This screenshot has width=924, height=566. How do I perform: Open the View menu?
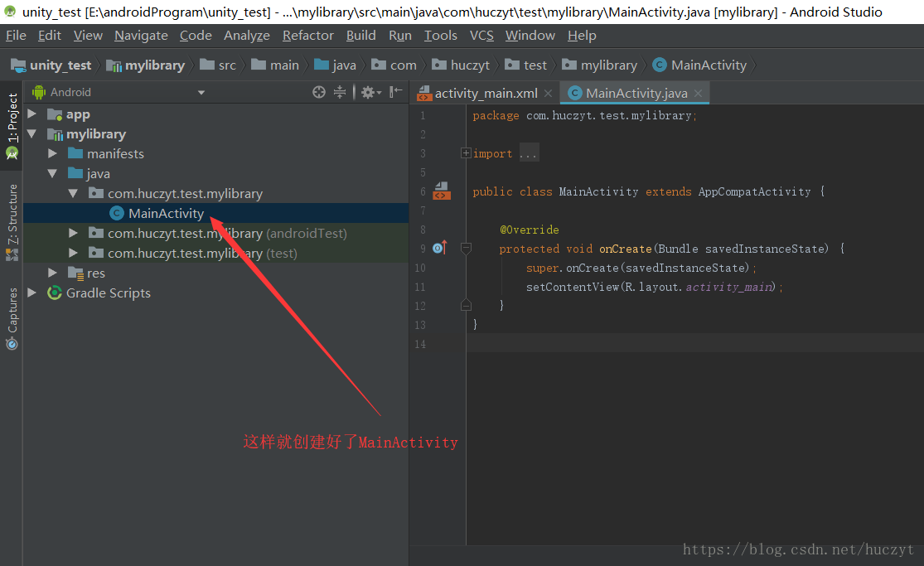click(88, 36)
